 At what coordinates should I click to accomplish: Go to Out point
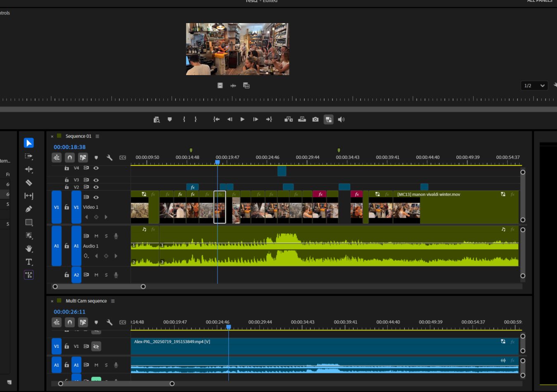pyautogui.click(x=269, y=119)
